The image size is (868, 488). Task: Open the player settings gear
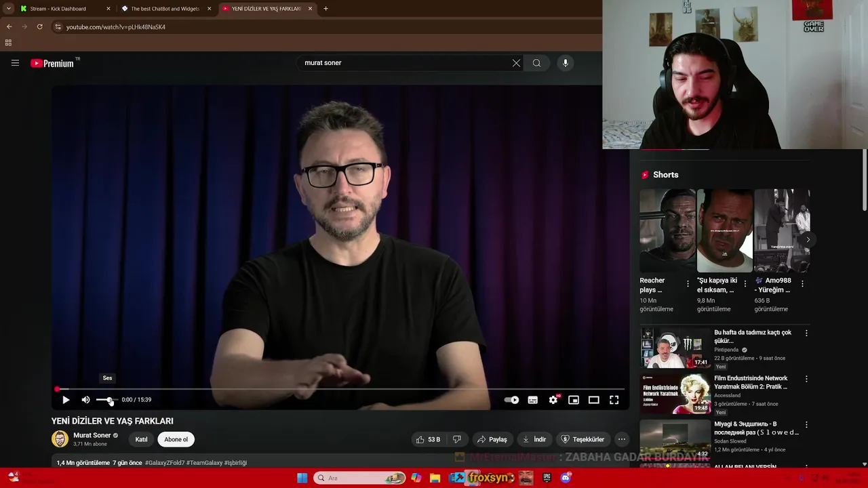tap(553, 400)
